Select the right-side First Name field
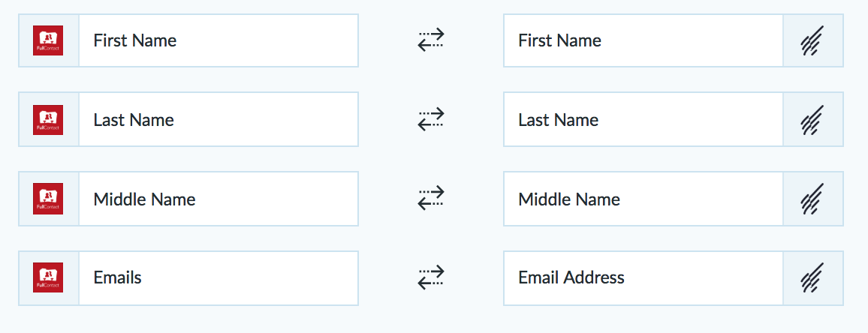 643,40
